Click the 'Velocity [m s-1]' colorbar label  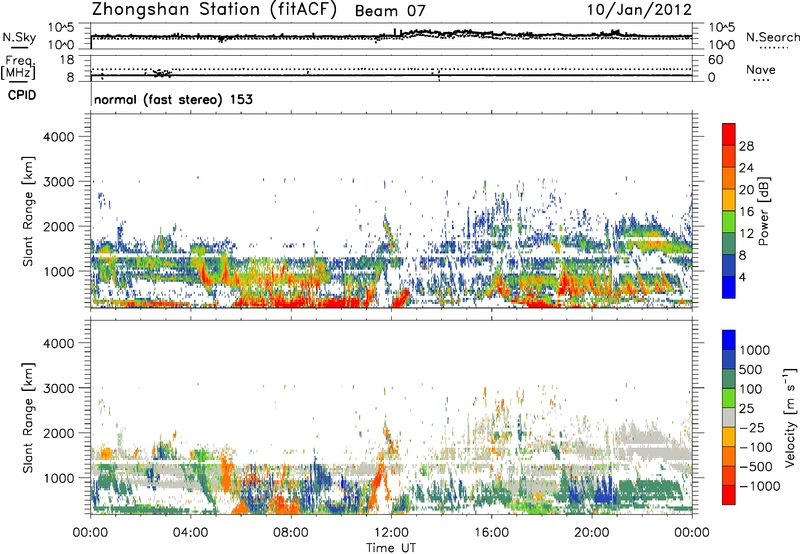790,417
